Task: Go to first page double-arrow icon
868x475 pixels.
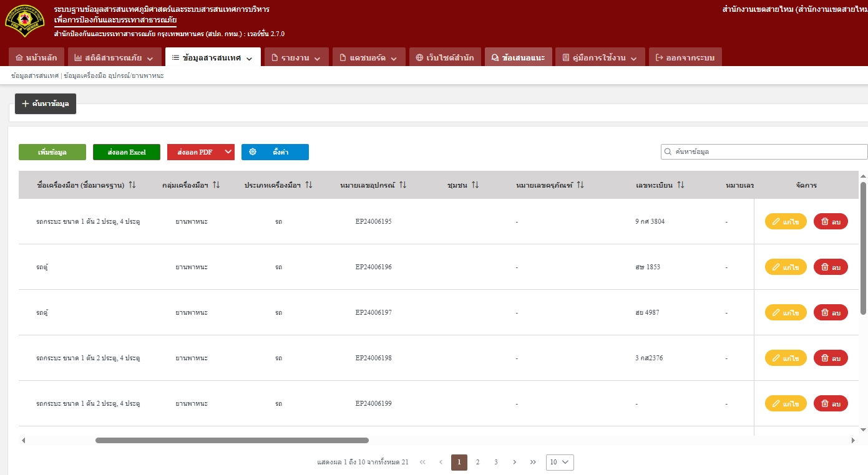Action: click(x=422, y=462)
